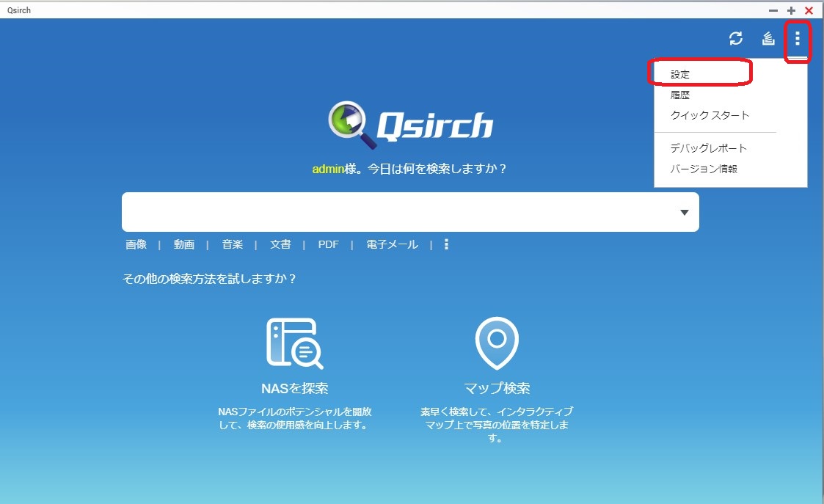Click the Qsirch logo

point(410,125)
